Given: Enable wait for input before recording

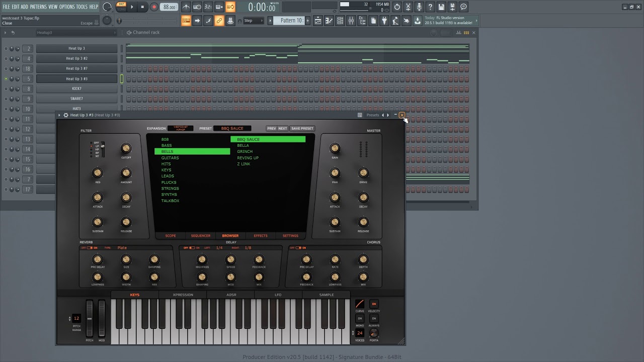Looking at the screenshot, I should 197,7.
